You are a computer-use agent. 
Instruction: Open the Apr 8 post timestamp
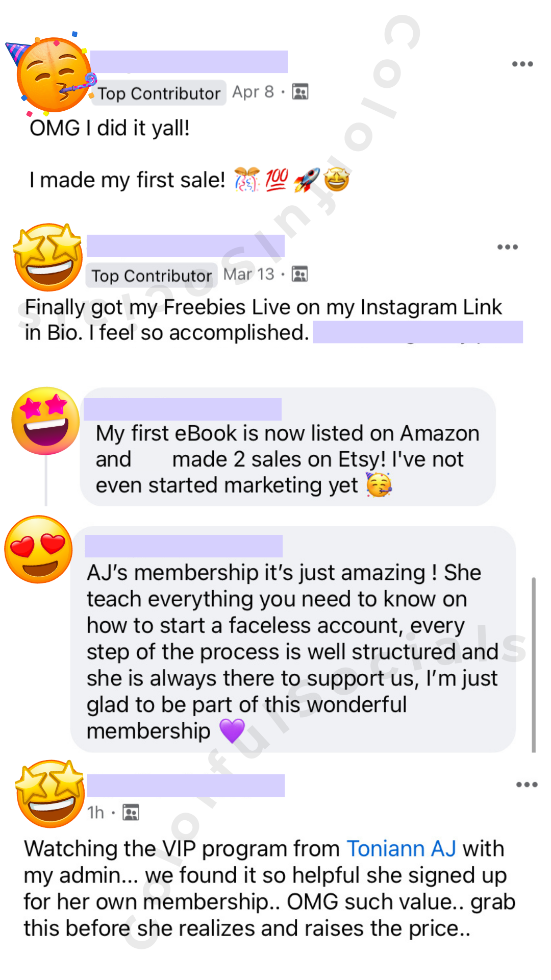253,92
